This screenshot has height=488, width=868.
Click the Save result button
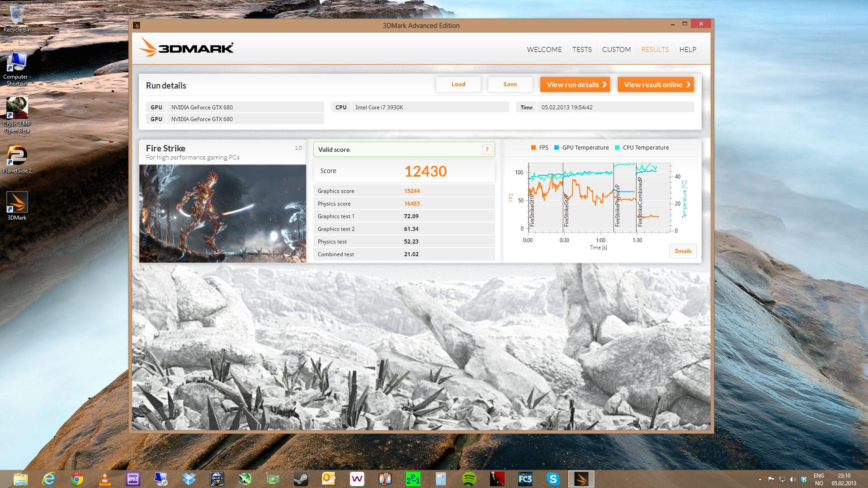pyautogui.click(x=510, y=84)
